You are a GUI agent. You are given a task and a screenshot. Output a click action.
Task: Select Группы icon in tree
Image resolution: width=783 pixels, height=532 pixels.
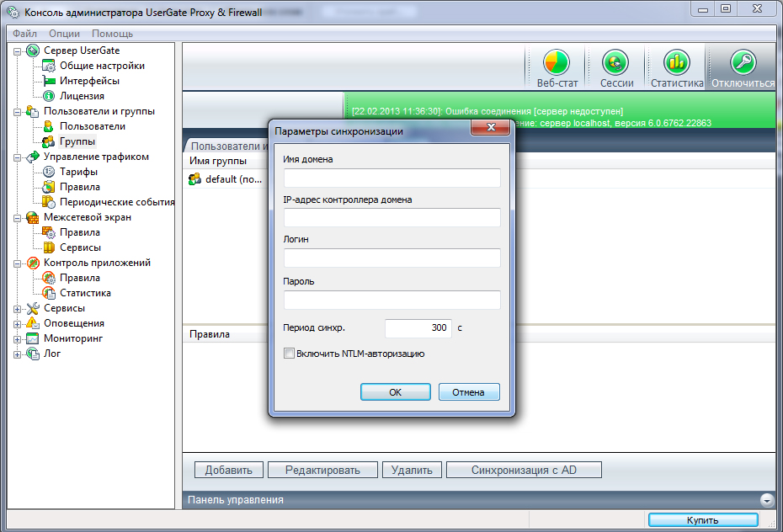point(49,141)
